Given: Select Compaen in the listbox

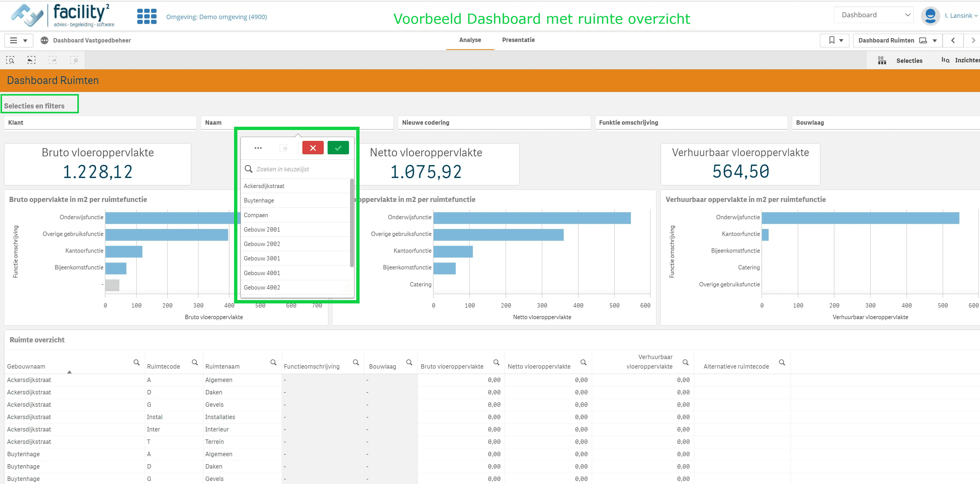Looking at the screenshot, I should pos(256,215).
